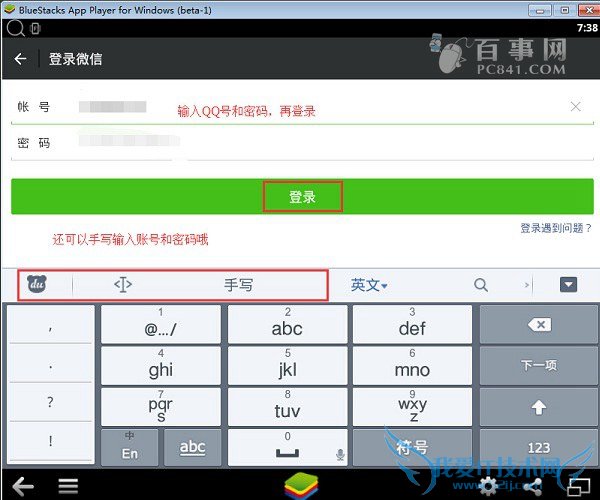The height and width of the screenshot is (500, 600).
Task: Tap the comma key
Action: 51,324
